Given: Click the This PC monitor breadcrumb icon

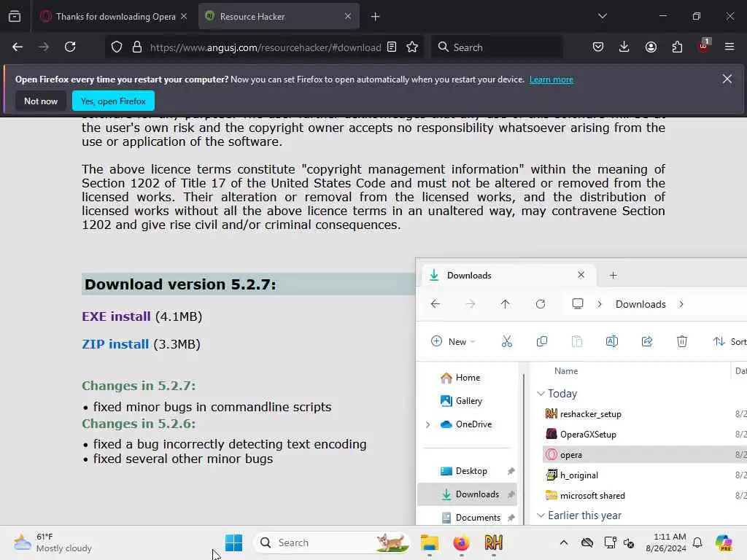Looking at the screenshot, I should click(578, 304).
